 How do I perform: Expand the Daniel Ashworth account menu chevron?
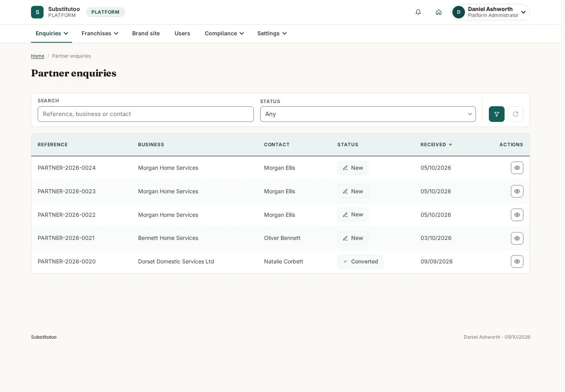click(523, 12)
